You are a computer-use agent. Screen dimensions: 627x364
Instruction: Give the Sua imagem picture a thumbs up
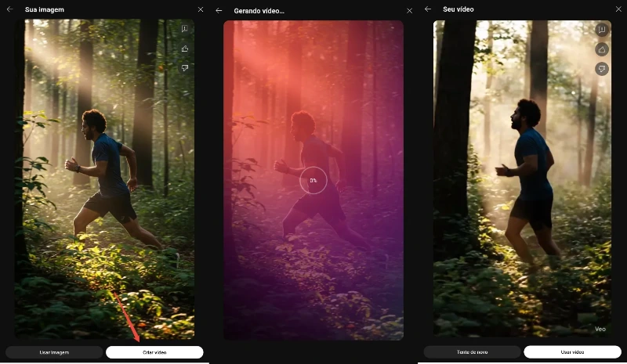pyautogui.click(x=185, y=49)
